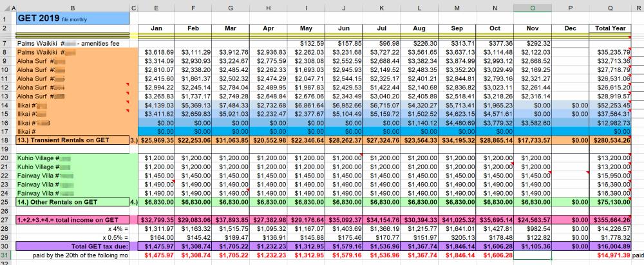
Task: Click row header 30
Action: tap(6, 246)
